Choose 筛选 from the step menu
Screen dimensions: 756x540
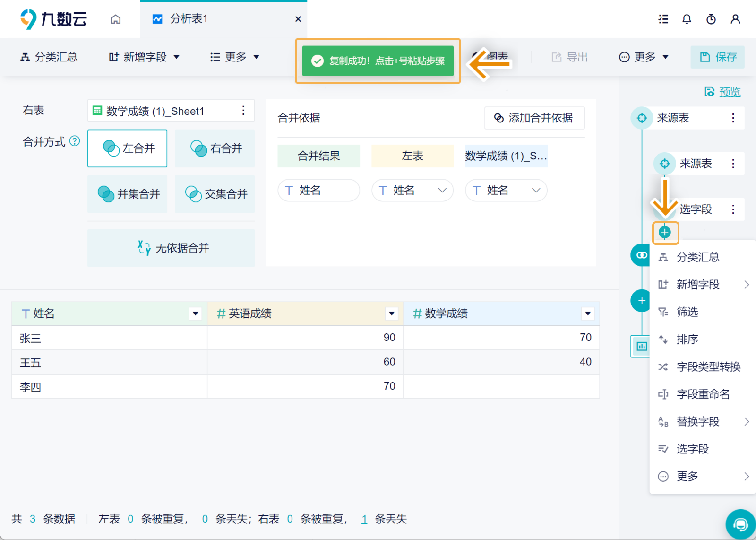tap(703, 312)
